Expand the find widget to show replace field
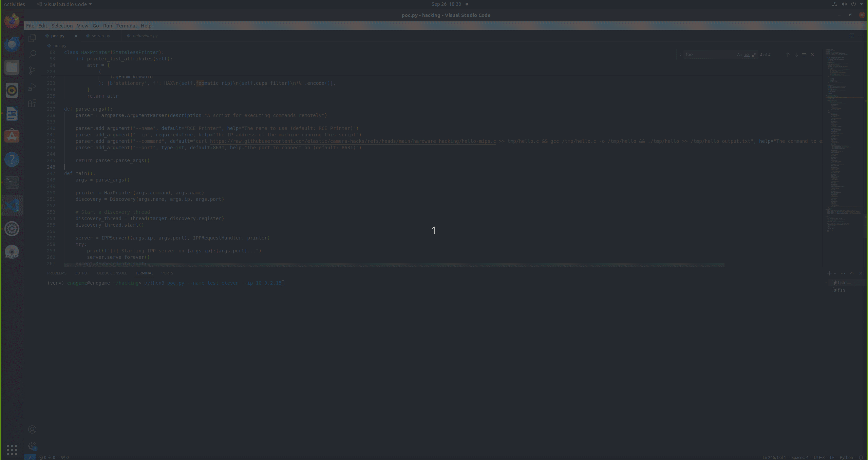 tap(681, 54)
